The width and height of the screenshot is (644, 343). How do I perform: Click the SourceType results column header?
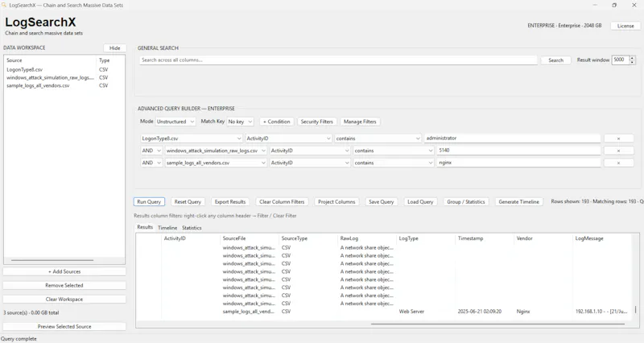(308, 238)
